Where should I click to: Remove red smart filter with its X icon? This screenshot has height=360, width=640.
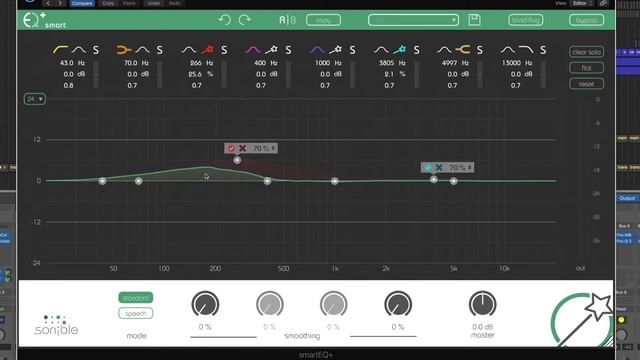pyautogui.click(x=242, y=148)
